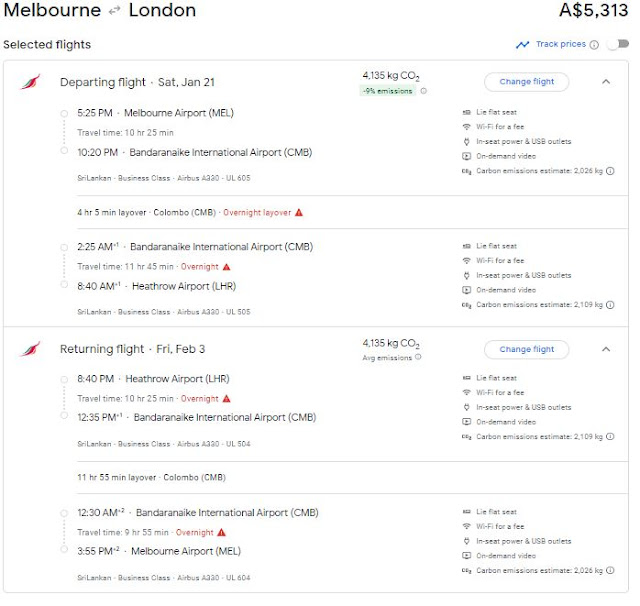Image resolution: width=640 pixels, height=606 pixels.
Task: Collapse the departing flight details chevron
Action: point(606,82)
